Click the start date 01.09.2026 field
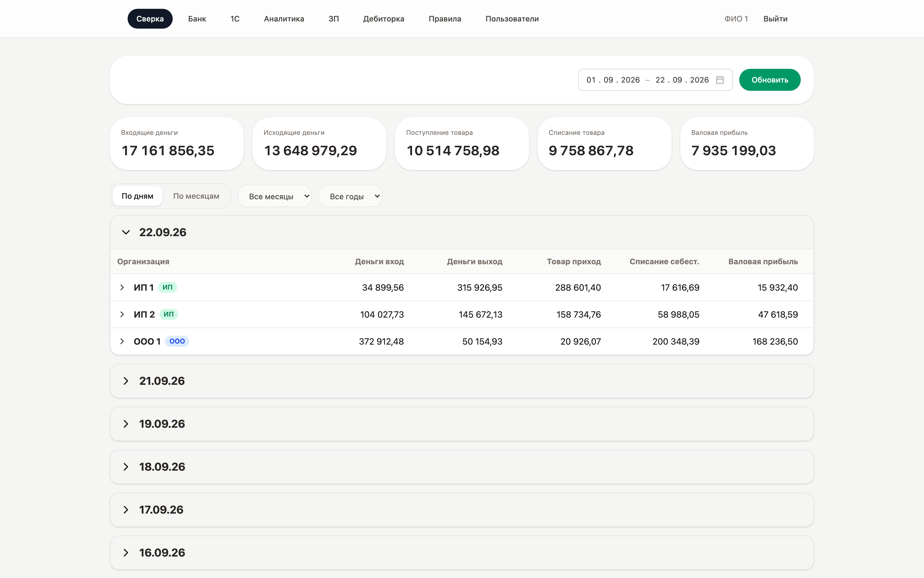Image resolution: width=924 pixels, height=578 pixels. (613, 80)
